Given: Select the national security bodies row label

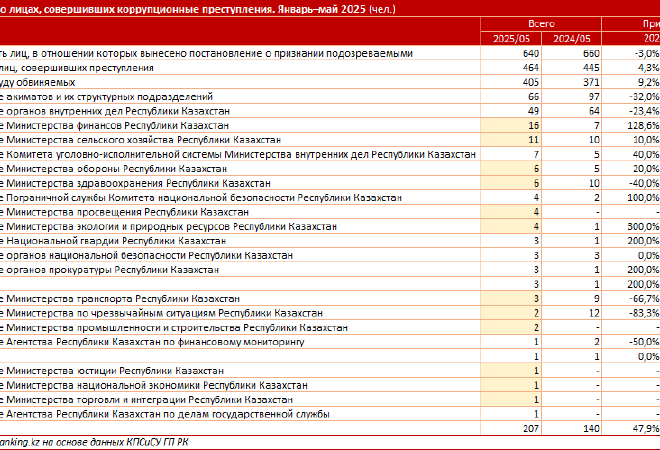Looking at the screenshot, I should [146, 256].
